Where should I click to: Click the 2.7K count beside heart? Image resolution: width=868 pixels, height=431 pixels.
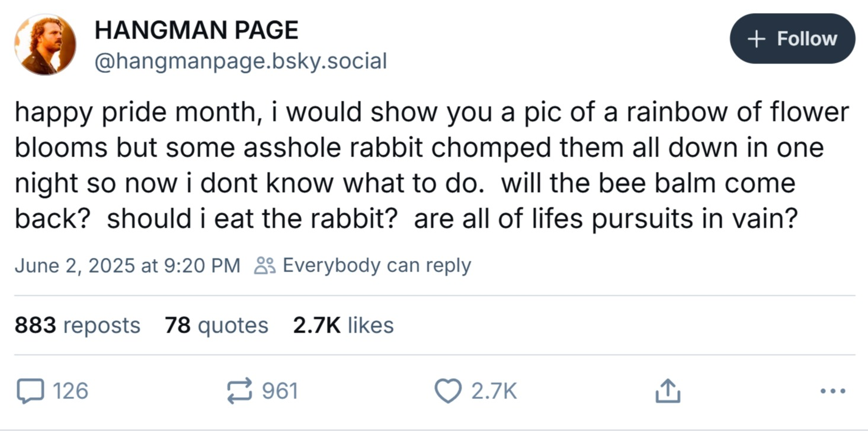click(494, 391)
